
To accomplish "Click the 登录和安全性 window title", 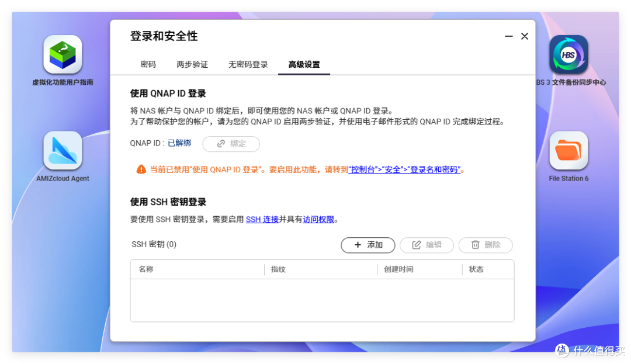I will click(164, 36).
